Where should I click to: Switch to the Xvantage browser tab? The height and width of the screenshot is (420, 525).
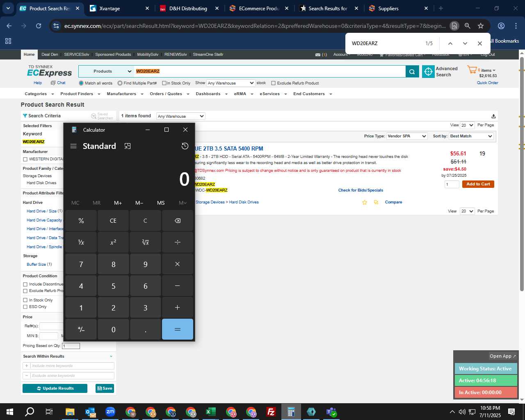coord(119,8)
